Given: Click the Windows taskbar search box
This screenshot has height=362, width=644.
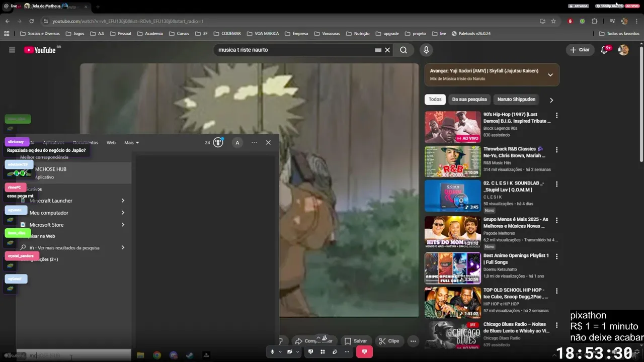Looking at the screenshot, I should click(x=73, y=355).
